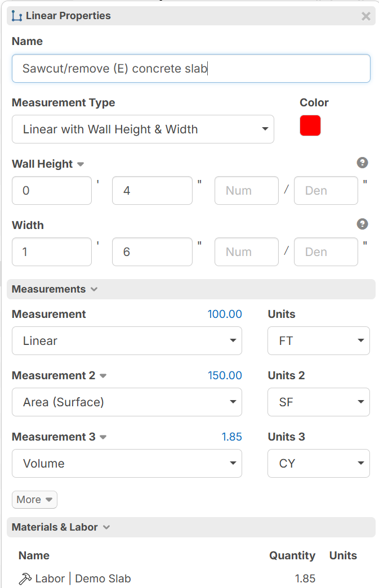Screen dimensions: 379x588
Task: Open the Measurement 2 label arrow
Action: (x=103, y=376)
